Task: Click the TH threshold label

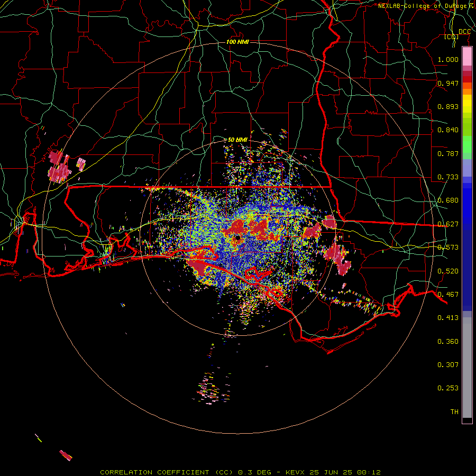Action: click(x=454, y=412)
